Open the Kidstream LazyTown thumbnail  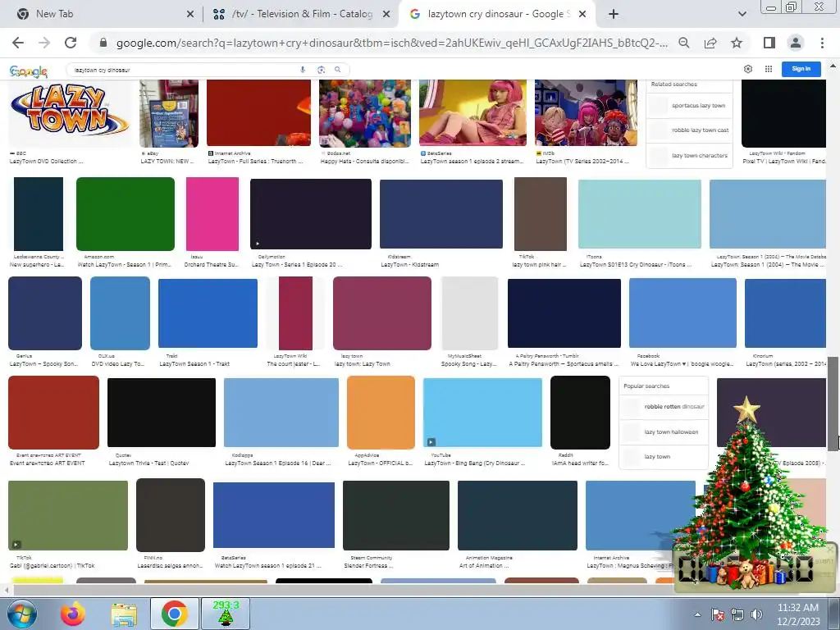(441, 214)
